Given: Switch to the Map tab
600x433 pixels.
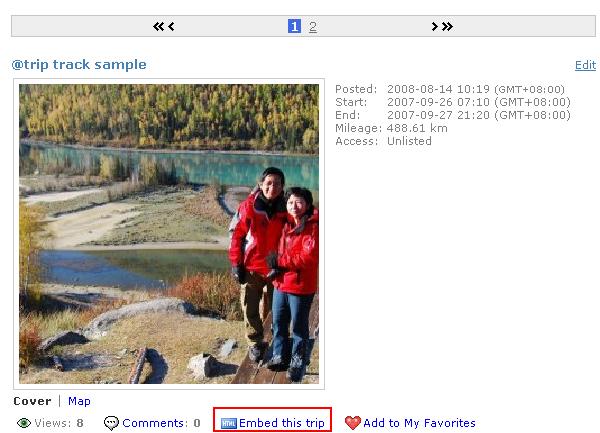Looking at the screenshot, I should click(79, 401).
